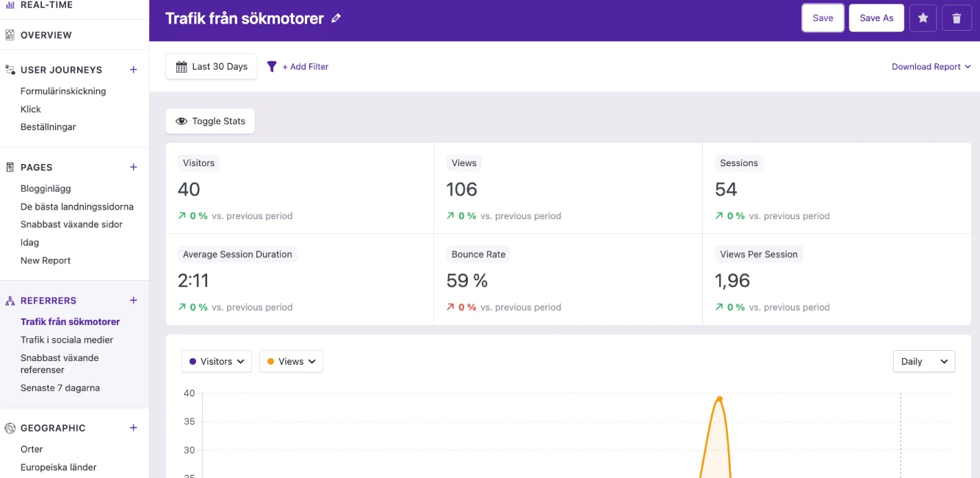Delete the report using the trash icon
The width and height of the screenshot is (980, 478).
[956, 18]
